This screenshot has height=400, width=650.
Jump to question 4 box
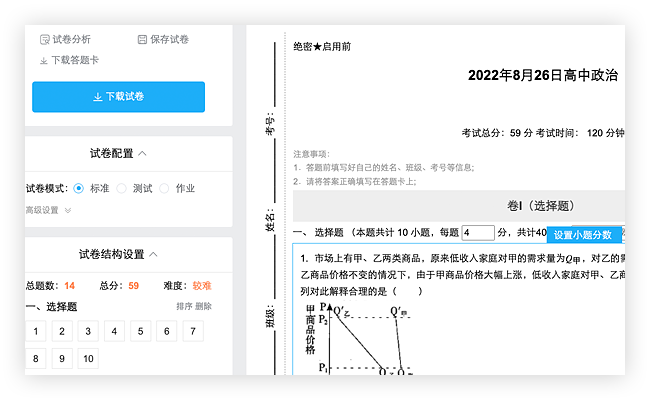[114, 332]
